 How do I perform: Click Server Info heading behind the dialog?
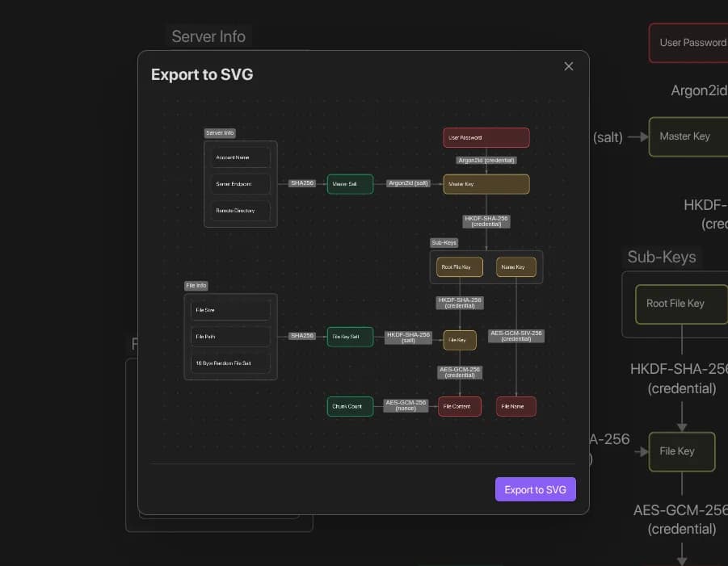tap(208, 36)
